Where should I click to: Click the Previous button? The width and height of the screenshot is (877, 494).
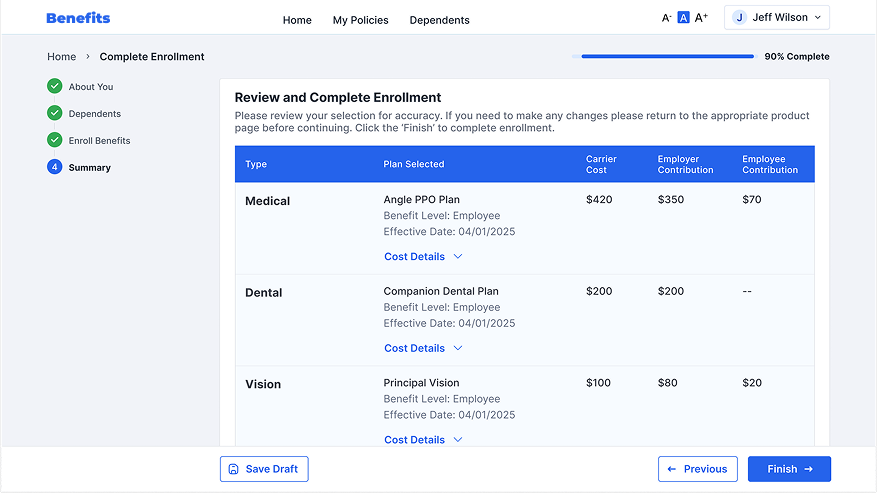(x=697, y=469)
